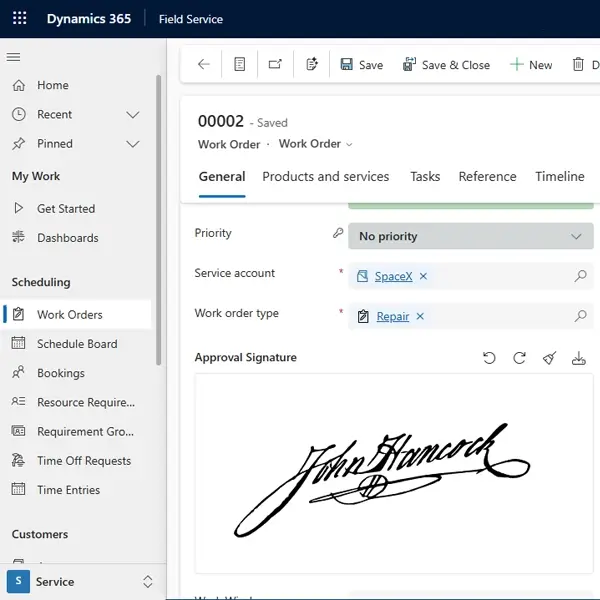
Task: Click the Dashboards icon
Action: pos(18,237)
